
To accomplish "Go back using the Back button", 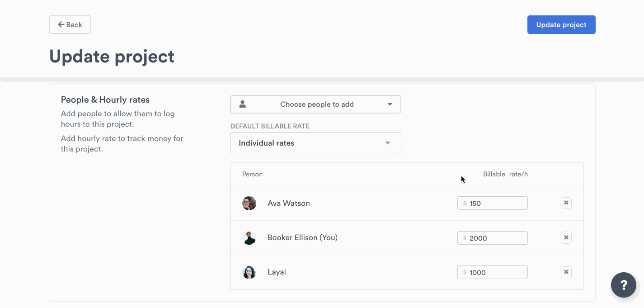I will pos(70,24).
